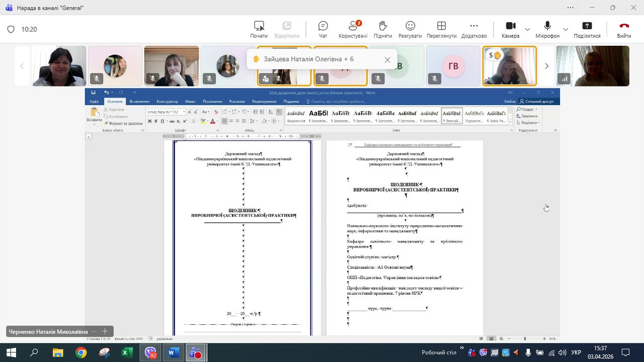The height and width of the screenshot is (362, 644).
Task: Expand microphone options chevron
Action: [x=566, y=29]
